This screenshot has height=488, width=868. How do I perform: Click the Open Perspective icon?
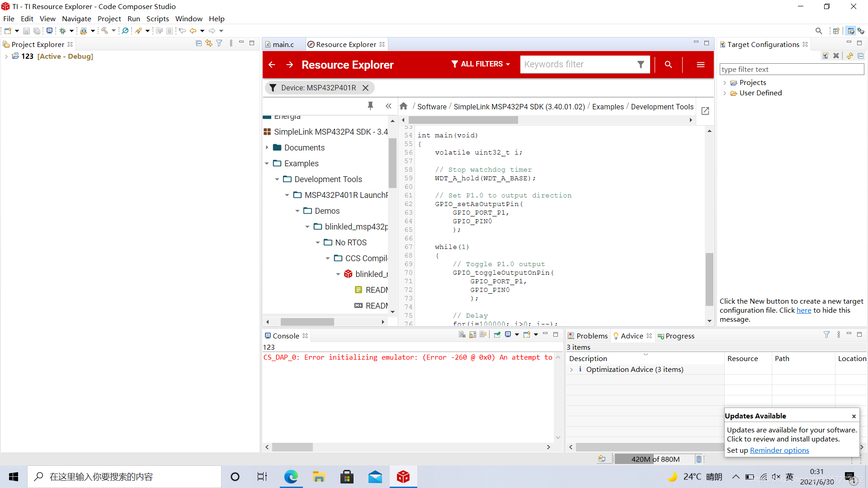coord(836,31)
